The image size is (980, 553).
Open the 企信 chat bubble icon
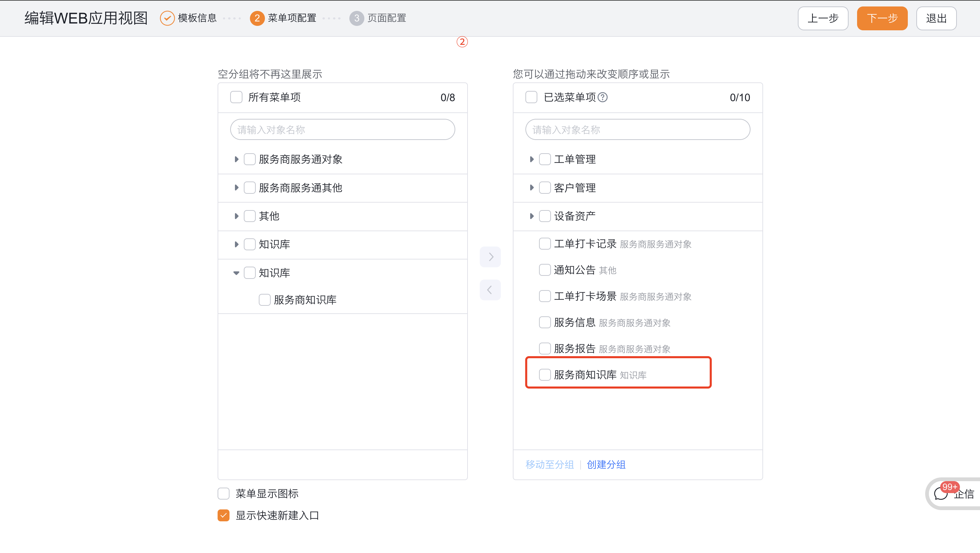[941, 494]
